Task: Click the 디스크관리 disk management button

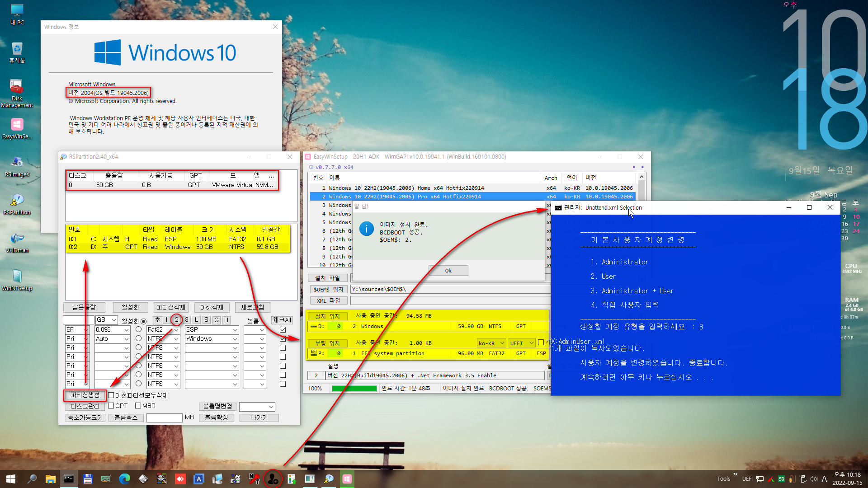Action: tap(85, 406)
